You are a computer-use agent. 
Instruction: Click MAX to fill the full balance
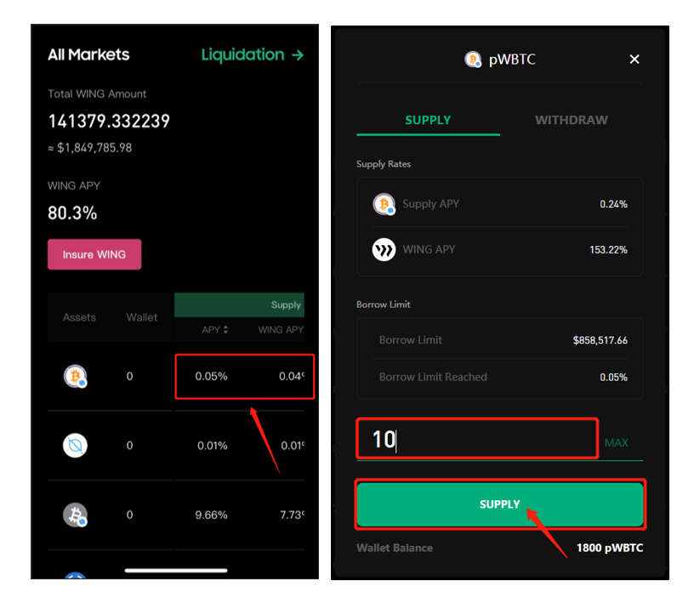(x=617, y=443)
